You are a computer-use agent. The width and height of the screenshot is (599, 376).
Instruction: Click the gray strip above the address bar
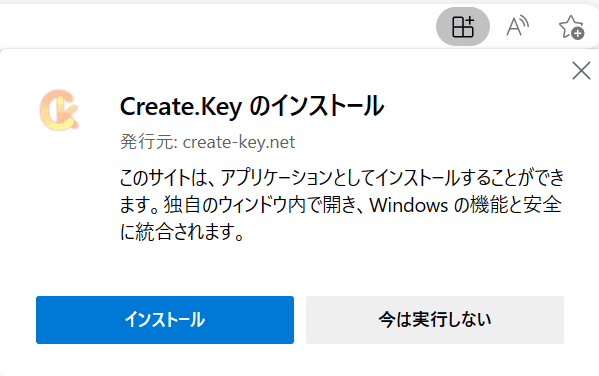click(x=300, y=2)
